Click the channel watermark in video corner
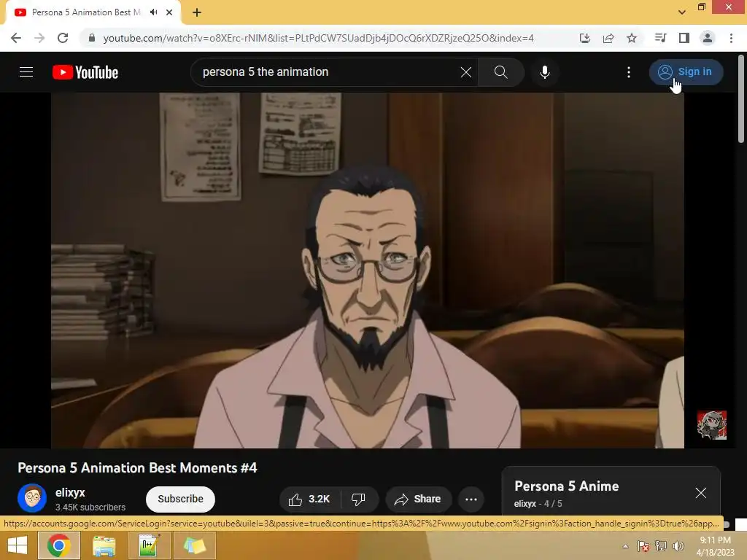This screenshot has width=747, height=560. point(712,425)
